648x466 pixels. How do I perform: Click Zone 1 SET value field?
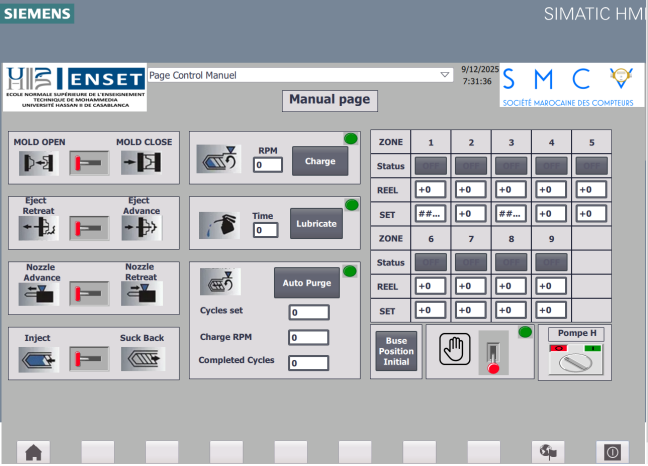coord(431,214)
